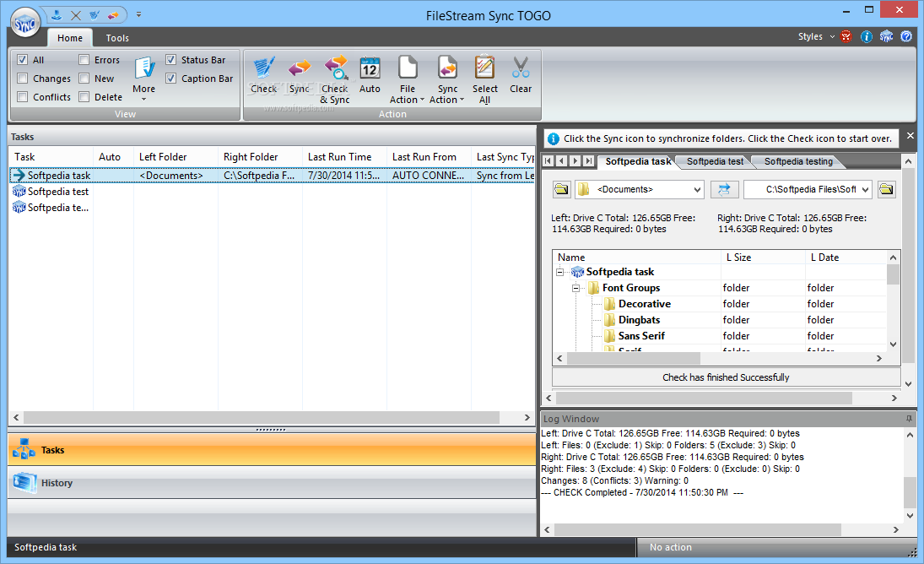Open the right folder path dropdown
The width and height of the screenshot is (924, 564).
pos(865,189)
